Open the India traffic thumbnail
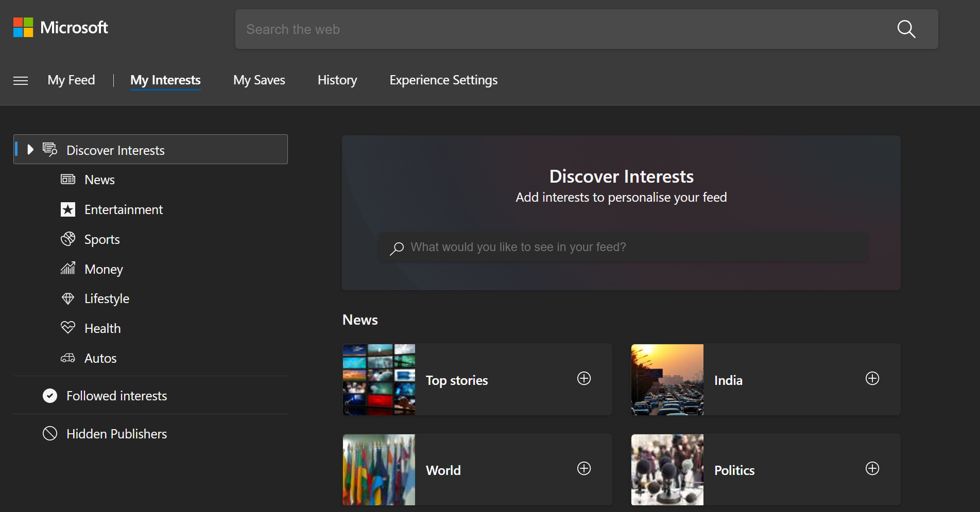Image resolution: width=980 pixels, height=512 pixels. [667, 380]
